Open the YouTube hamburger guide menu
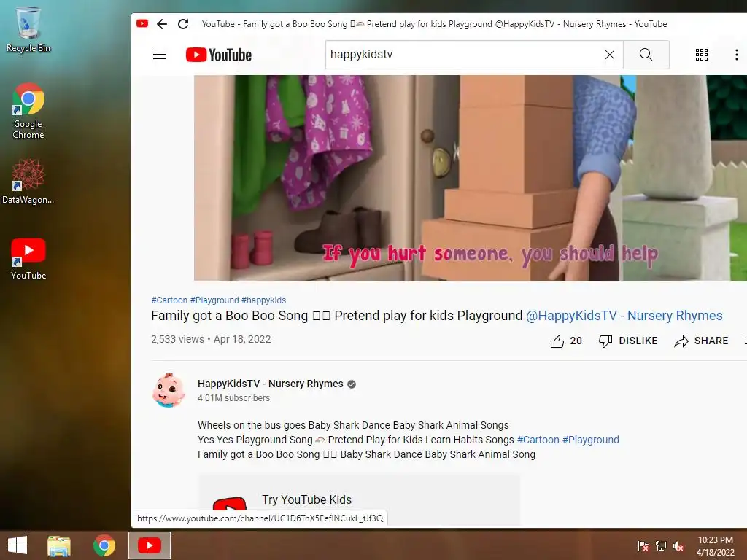Screen dimensions: 747x560 160,55
